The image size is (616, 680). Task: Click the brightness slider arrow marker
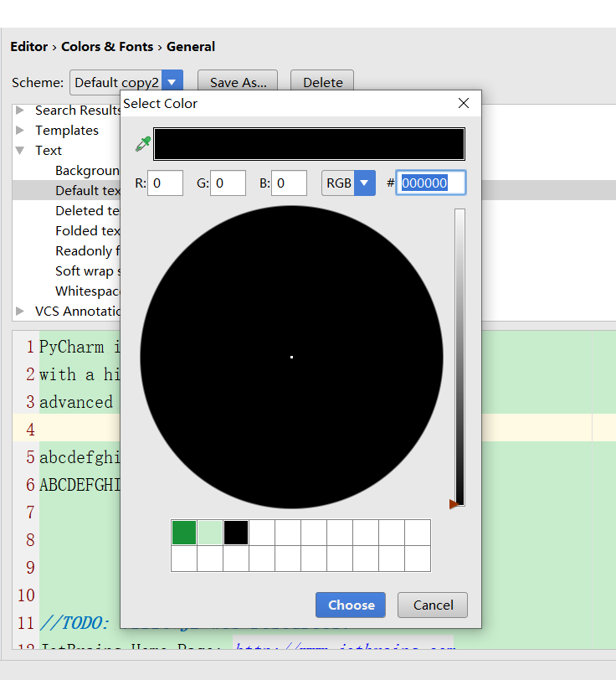pos(454,504)
